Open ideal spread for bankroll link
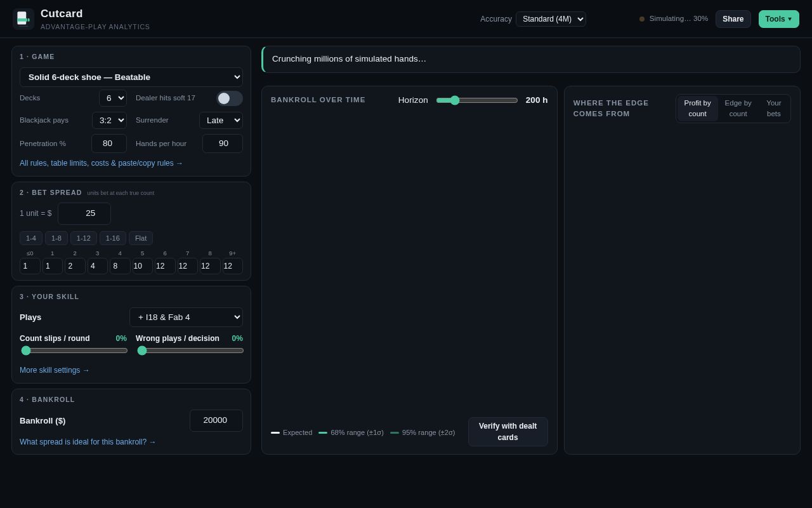The height and width of the screenshot is (508, 812). coord(88,442)
